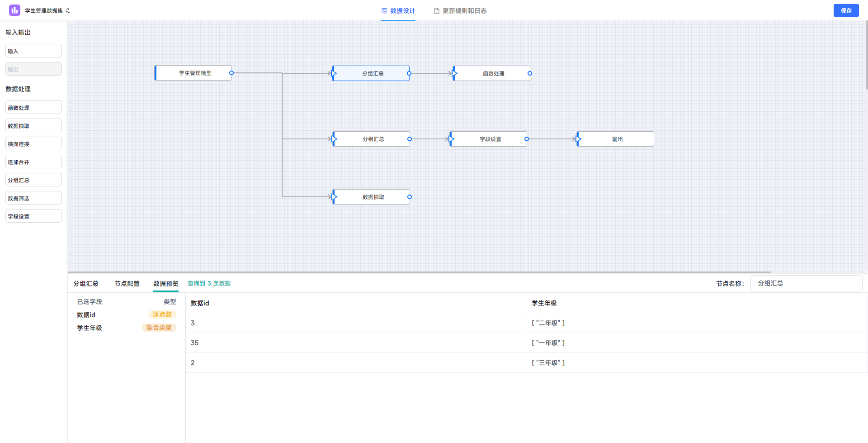Click output port circle of 数据抽取 node

point(410,197)
